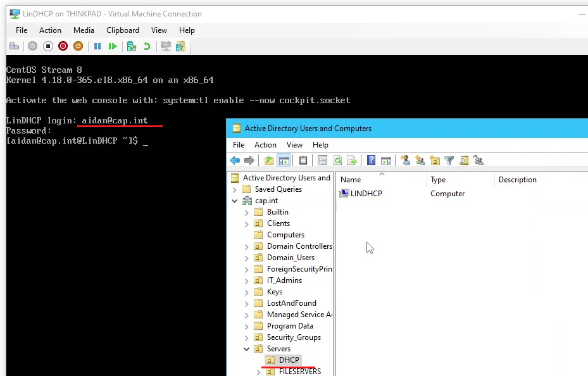Open the Action menu in Active Directory window

coord(265,145)
